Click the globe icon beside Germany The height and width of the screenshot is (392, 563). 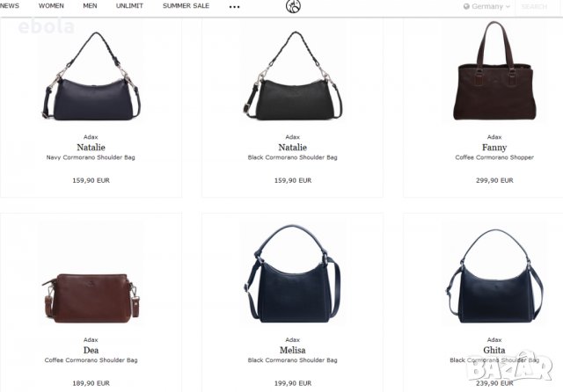pyautogui.click(x=466, y=6)
